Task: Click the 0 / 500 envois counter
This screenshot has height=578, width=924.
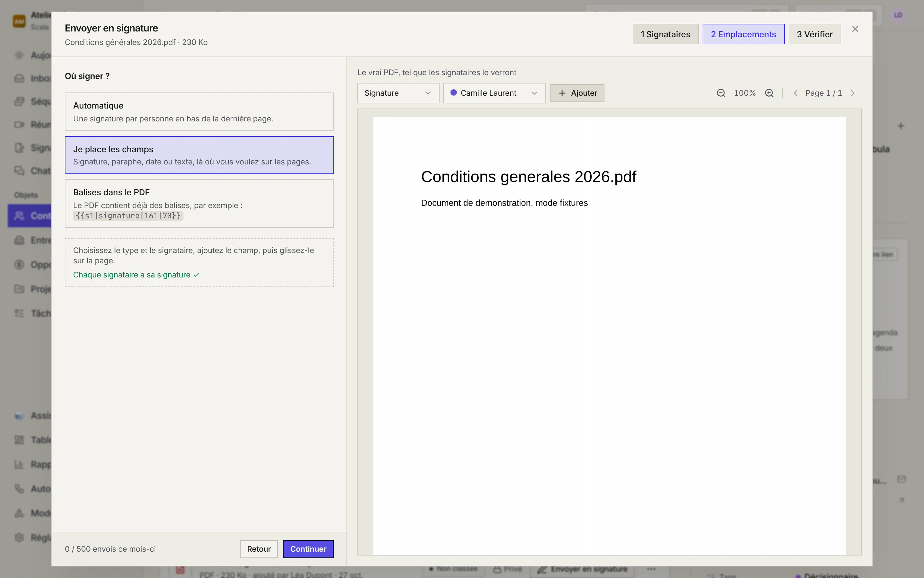Action: point(110,549)
